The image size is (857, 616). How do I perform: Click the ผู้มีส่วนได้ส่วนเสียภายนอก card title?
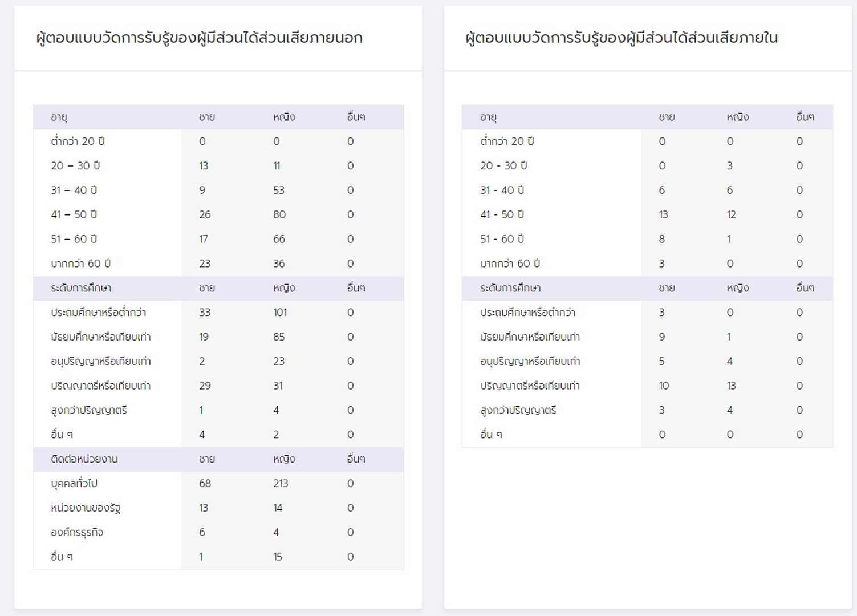tap(199, 38)
